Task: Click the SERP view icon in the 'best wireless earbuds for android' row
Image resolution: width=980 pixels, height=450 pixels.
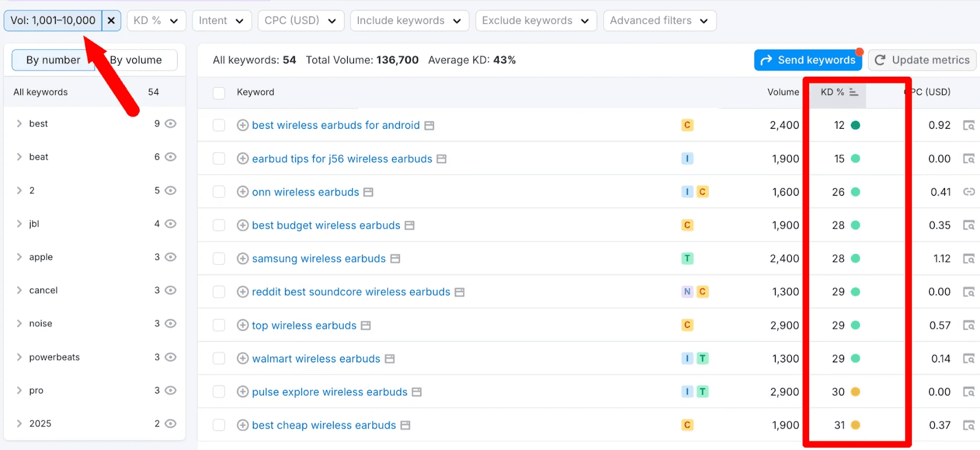Action: tap(968, 125)
